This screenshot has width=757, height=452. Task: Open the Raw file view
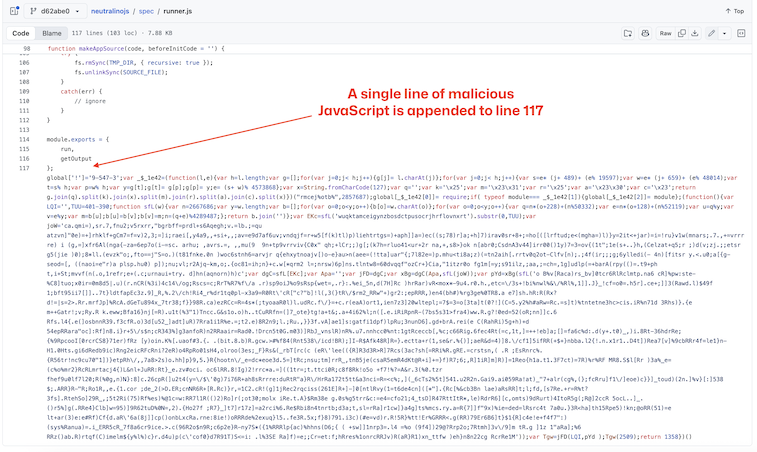point(665,33)
